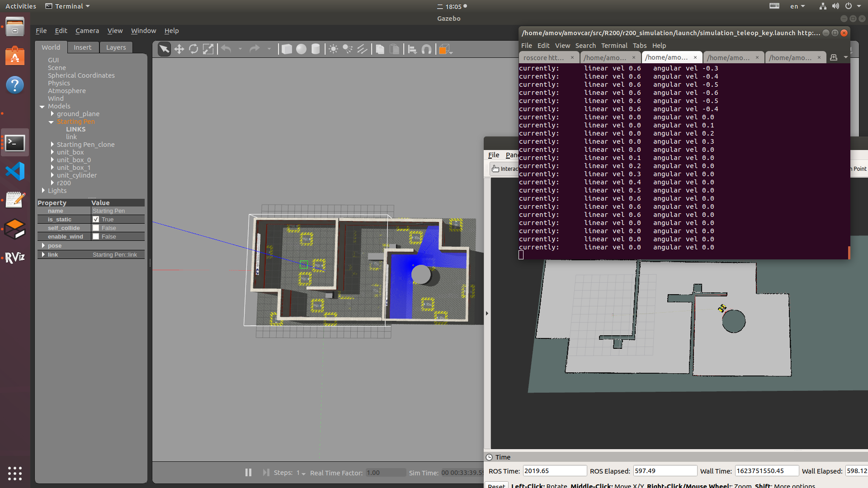Toggle the is_static checkbox
Viewport: 868px width, 488px height.
click(96, 219)
